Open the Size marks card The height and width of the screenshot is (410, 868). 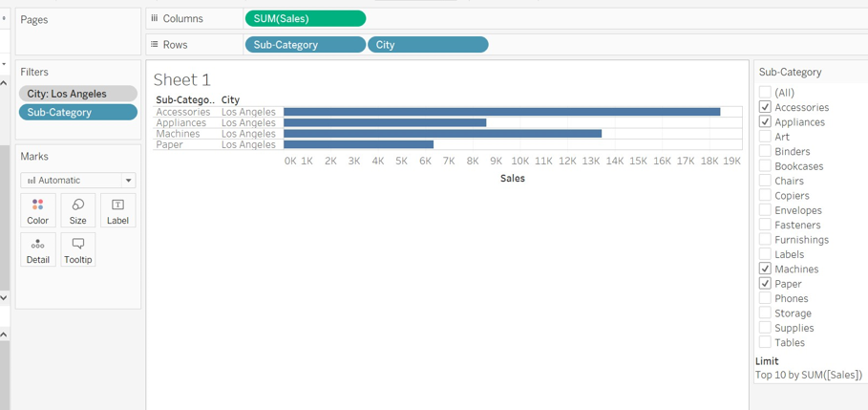click(x=77, y=210)
